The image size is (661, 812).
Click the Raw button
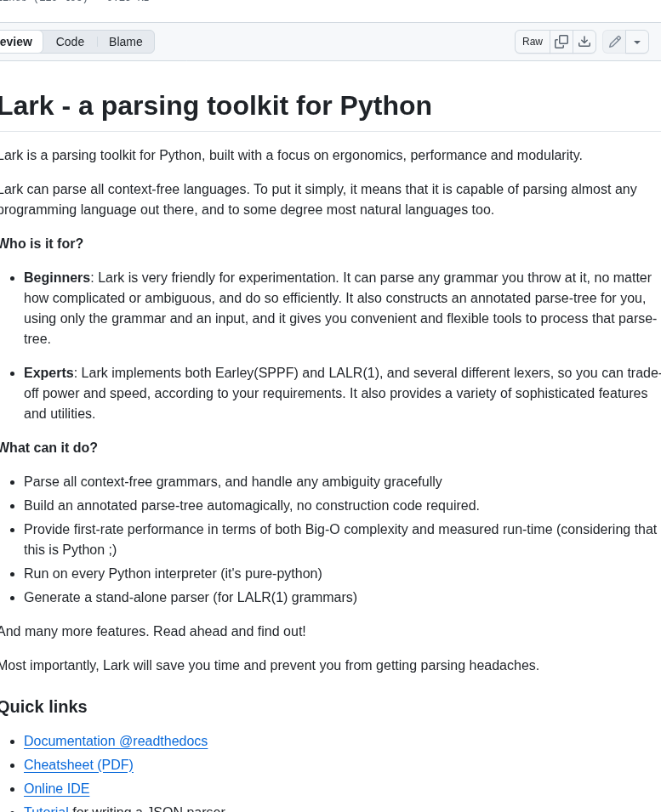pyautogui.click(x=532, y=41)
